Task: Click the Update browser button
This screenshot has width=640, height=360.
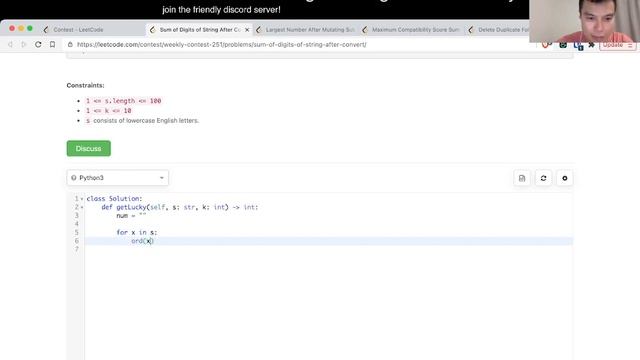Action: click(x=617, y=45)
